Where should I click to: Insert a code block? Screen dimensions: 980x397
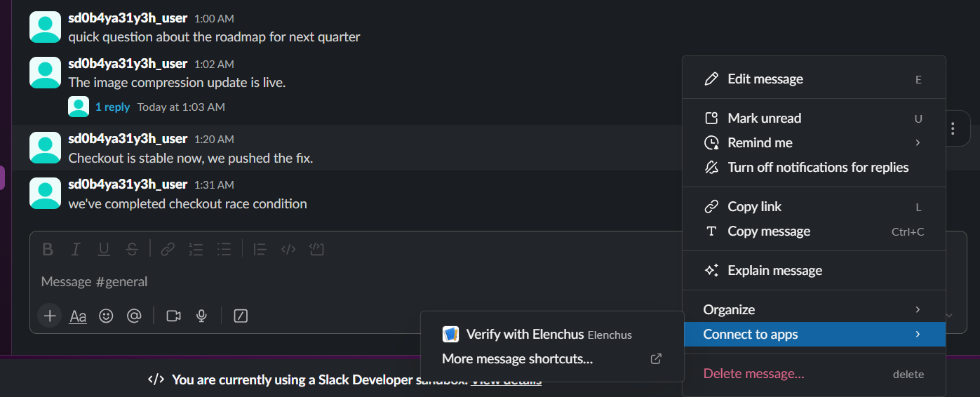316,249
